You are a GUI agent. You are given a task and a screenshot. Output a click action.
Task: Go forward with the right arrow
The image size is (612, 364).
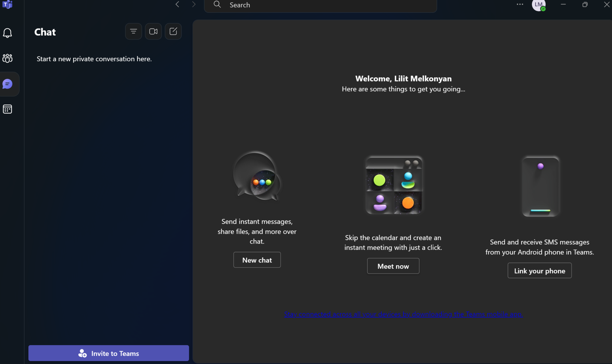(x=194, y=4)
